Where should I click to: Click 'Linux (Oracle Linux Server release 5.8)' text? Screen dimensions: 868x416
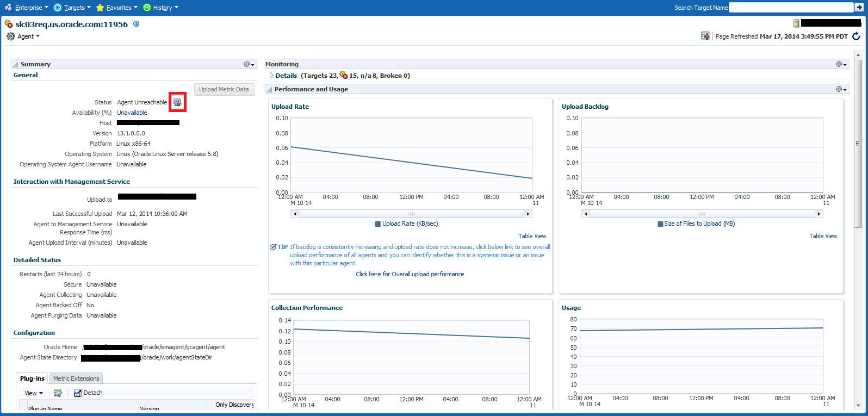(x=168, y=154)
